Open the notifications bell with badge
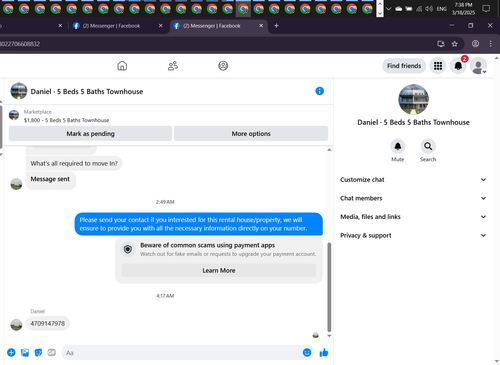The height and width of the screenshot is (365, 500). click(x=458, y=66)
